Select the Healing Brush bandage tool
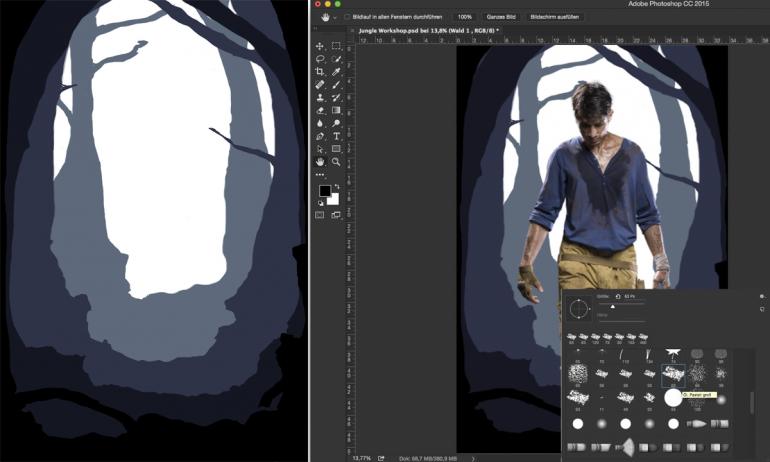770x462 pixels. coord(320,84)
